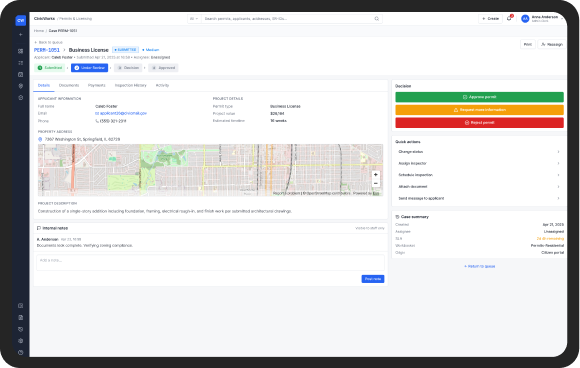This screenshot has width=580, height=368.
Task: Click the SLA remaining value in the Case summary
Action: coord(550,239)
